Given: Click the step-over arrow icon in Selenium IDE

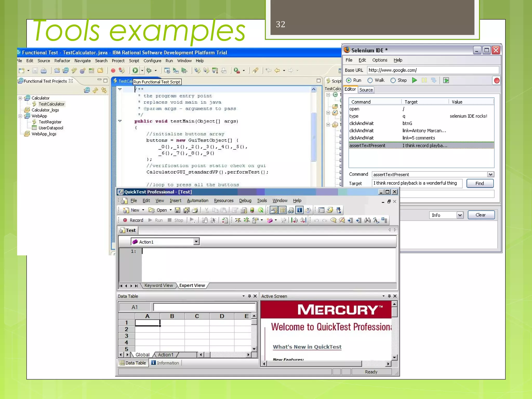Looking at the screenshot, I should tap(434, 80).
